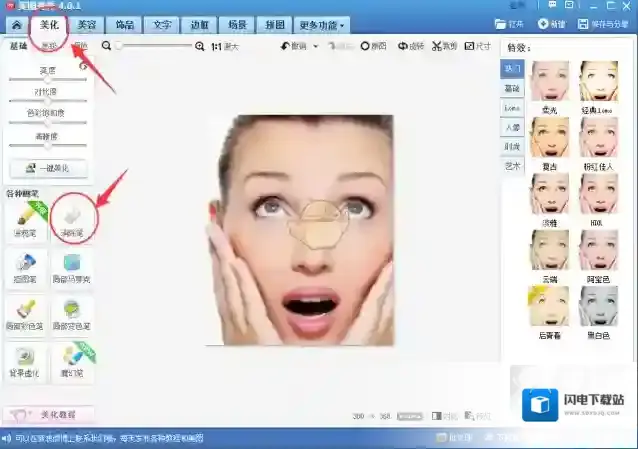The image size is (638, 449).
Task: Set zoom to 1:1
Action: pos(216,47)
